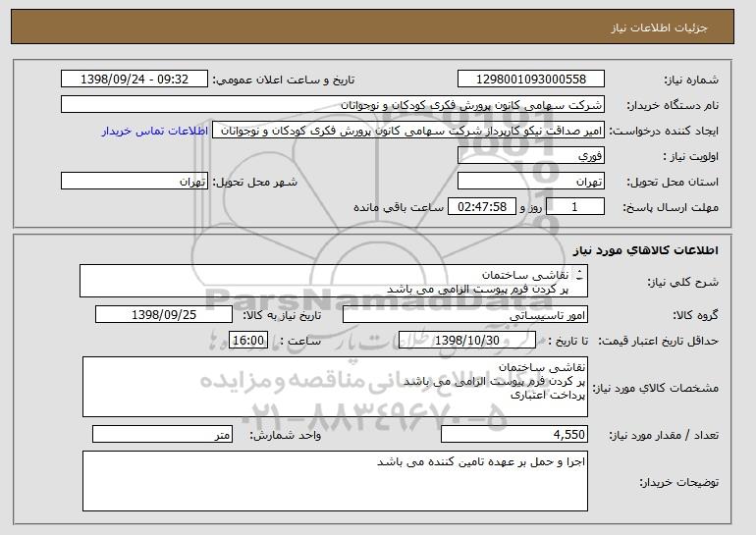This screenshot has height=535, width=756.
Task: Click the need date field 1398/09/25
Action: (164, 315)
